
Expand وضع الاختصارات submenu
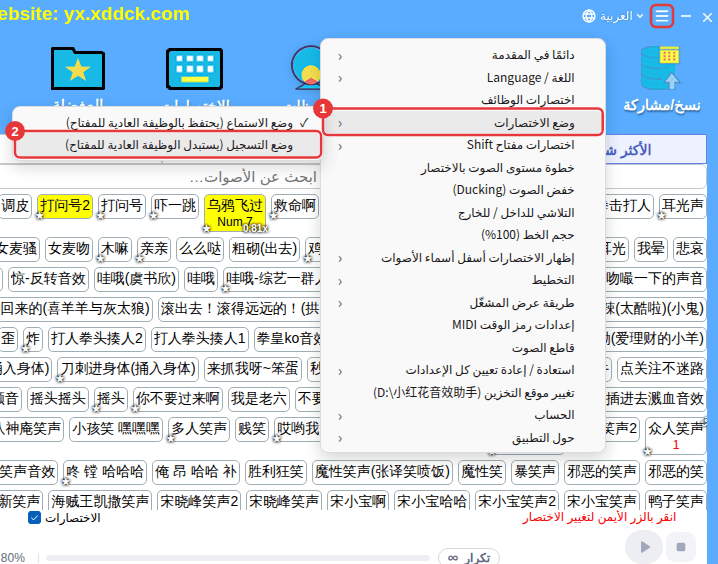pos(463,123)
